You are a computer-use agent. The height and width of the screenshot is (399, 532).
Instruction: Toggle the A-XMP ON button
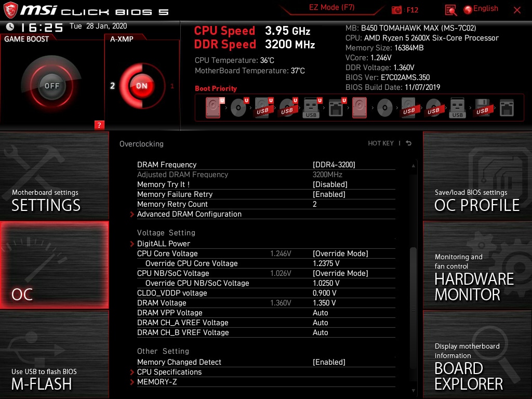click(142, 86)
